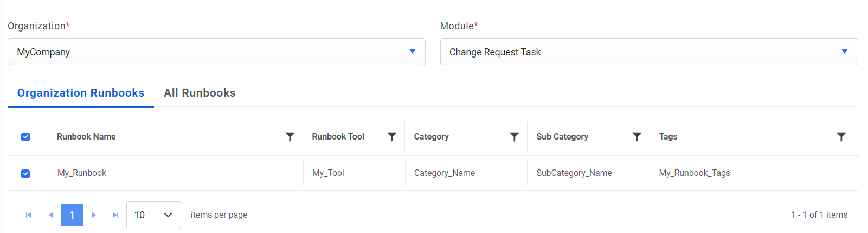Open the Runbook Name column filter
868x233 pixels.
(290, 137)
